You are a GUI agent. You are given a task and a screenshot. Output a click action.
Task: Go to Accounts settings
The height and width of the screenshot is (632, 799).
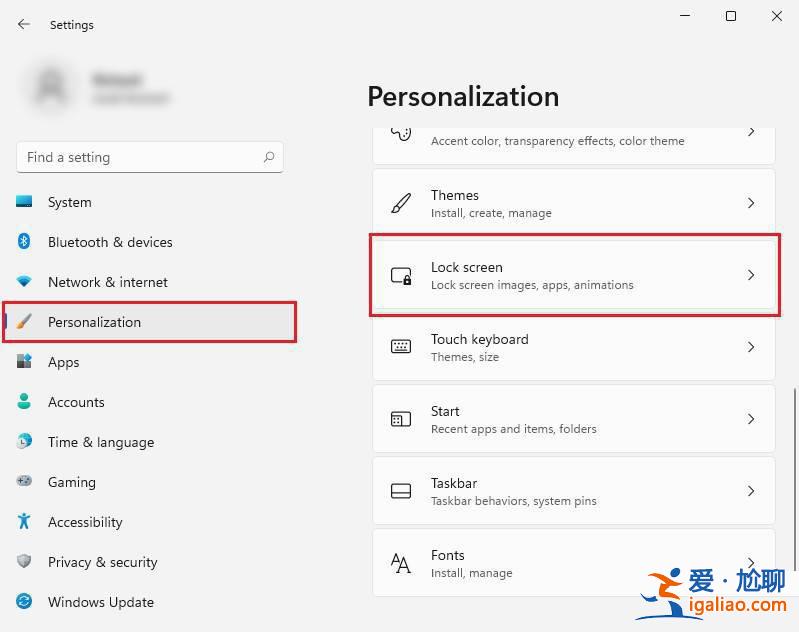tap(76, 402)
